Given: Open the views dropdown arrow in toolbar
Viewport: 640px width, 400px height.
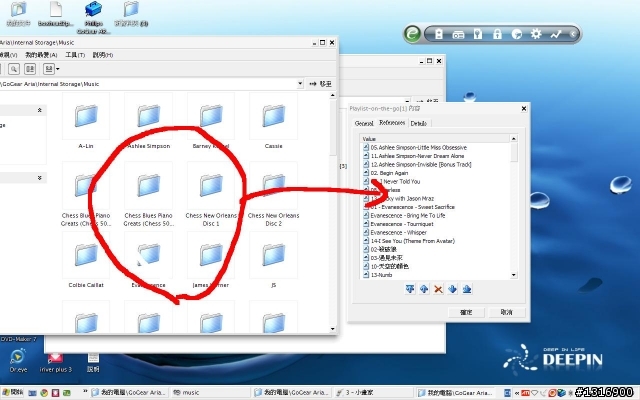Looking at the screenshot, I should tap(58, 69).
